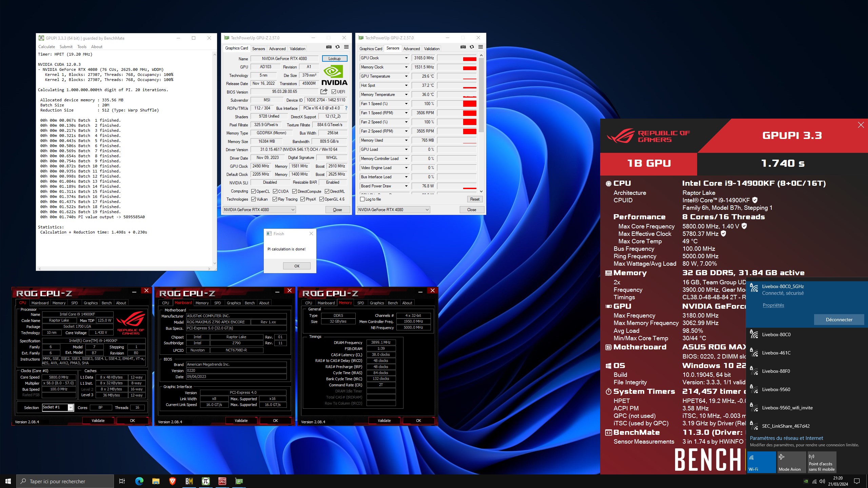Click the Task View taskbar icon
The image size is (868, 488).
click(x=122, y=481)
